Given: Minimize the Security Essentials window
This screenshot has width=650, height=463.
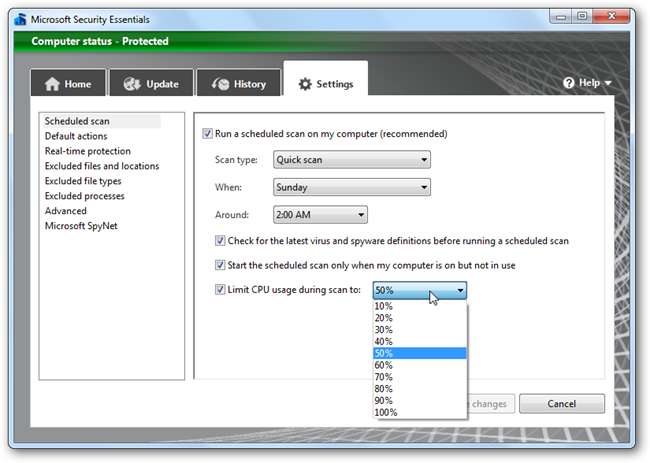Looking at the screenshot, I should point(560,17).
